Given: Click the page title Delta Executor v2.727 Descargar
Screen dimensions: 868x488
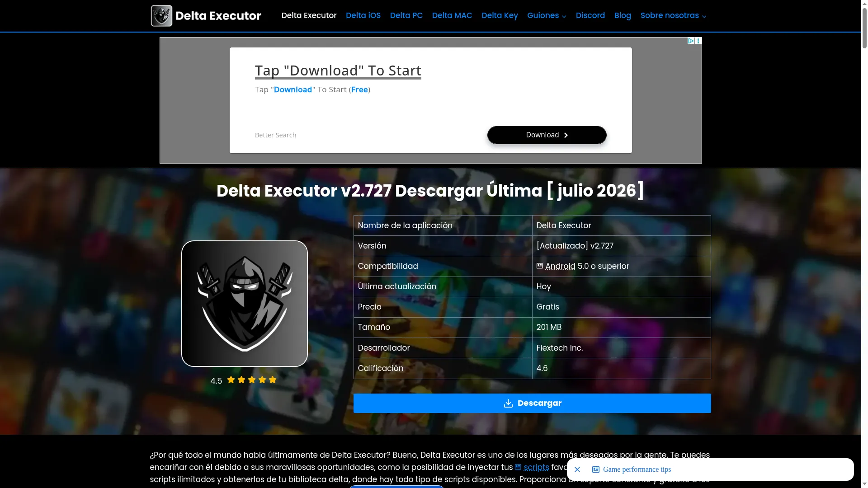Looking at the screenshot, I should click(x=430, y=191).
